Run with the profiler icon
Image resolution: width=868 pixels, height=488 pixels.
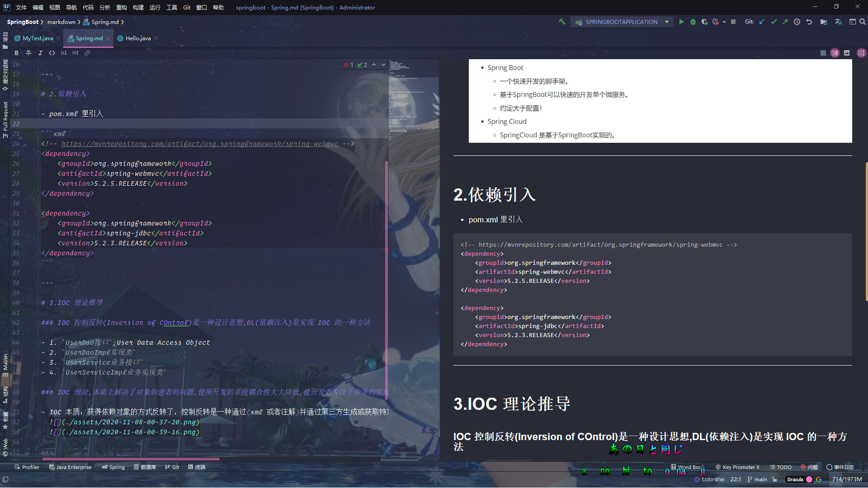(x=715, y=22)
